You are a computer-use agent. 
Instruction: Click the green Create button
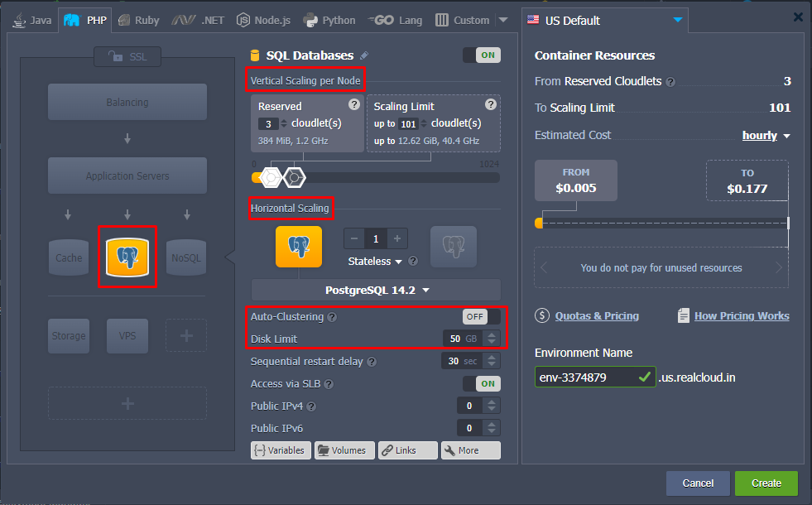(766, 483)
